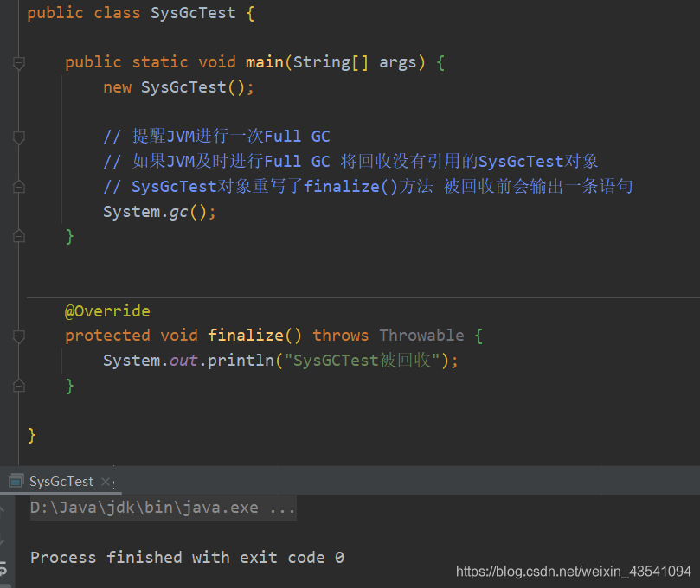Click the fold end marker at main's closing brace
Screen dimensions: 700x588
click(19, 235)
